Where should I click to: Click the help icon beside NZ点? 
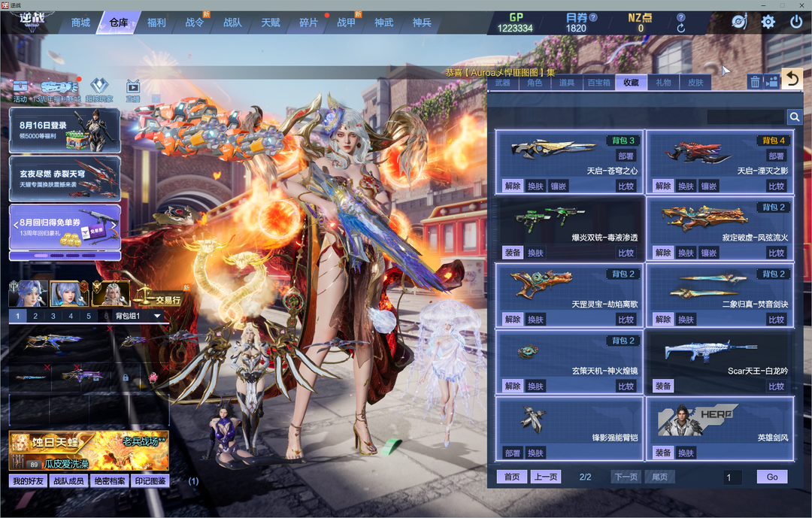click(681, 17)
